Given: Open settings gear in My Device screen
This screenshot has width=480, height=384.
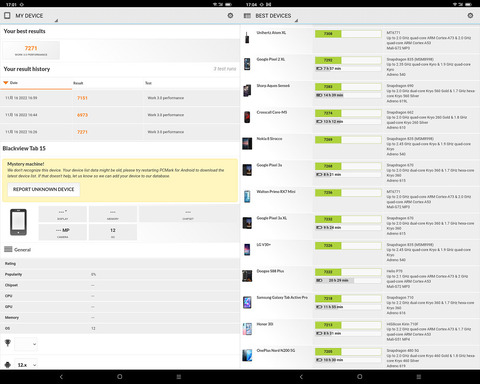Looking at the screenshot, I should tap(230, 15).
